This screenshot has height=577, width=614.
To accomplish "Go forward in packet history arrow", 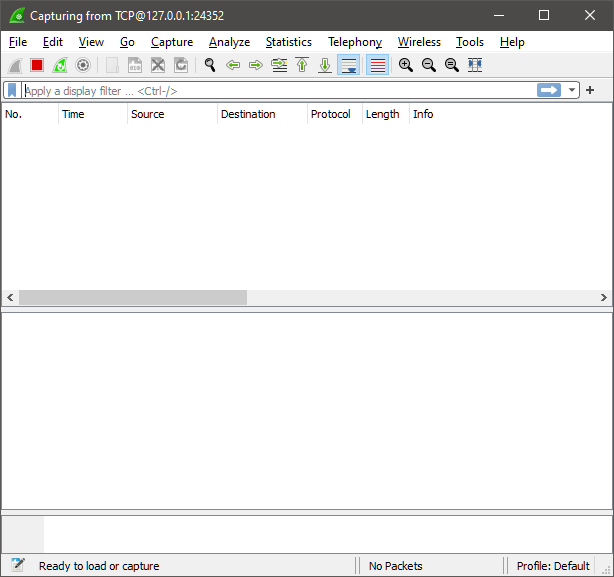I will click(256, 65).
